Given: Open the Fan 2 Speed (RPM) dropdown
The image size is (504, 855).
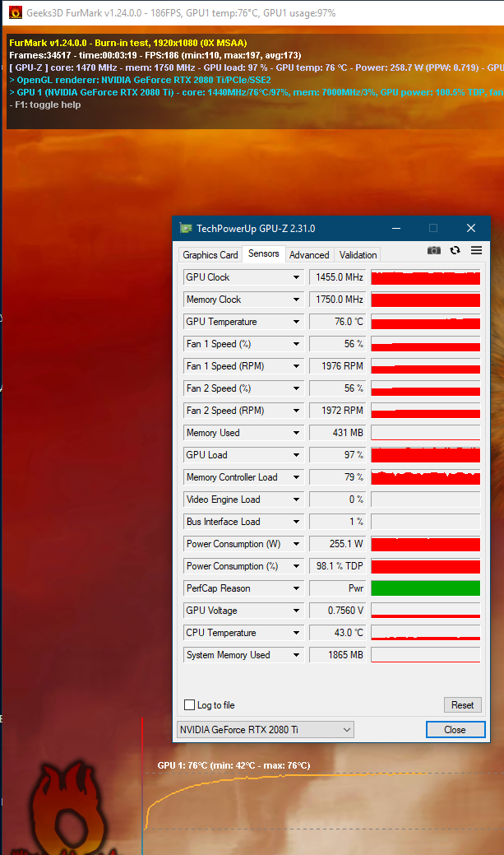Looking at the screenshot, I should pyautogui.click(x=297, y=411).
